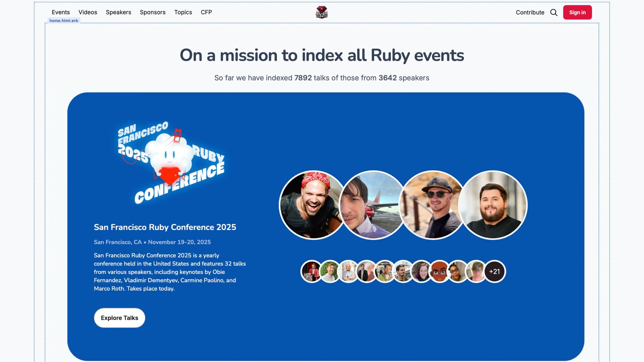The height and width of the screenshot is (362, 644).
Task: Open the CFP nav link
Action: click(x=206, y=12)
